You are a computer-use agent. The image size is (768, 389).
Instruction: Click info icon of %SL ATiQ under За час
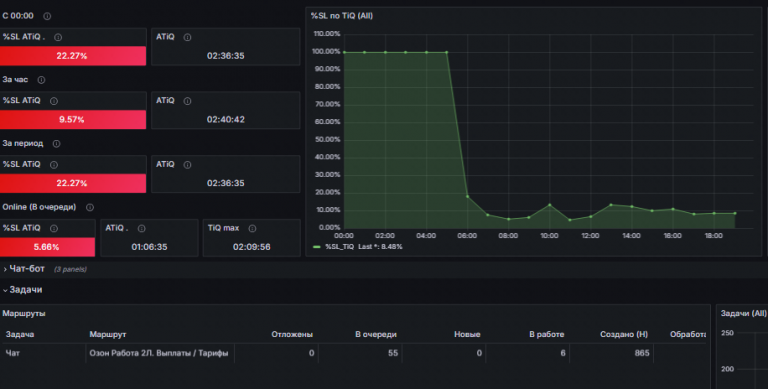[54, 101]
